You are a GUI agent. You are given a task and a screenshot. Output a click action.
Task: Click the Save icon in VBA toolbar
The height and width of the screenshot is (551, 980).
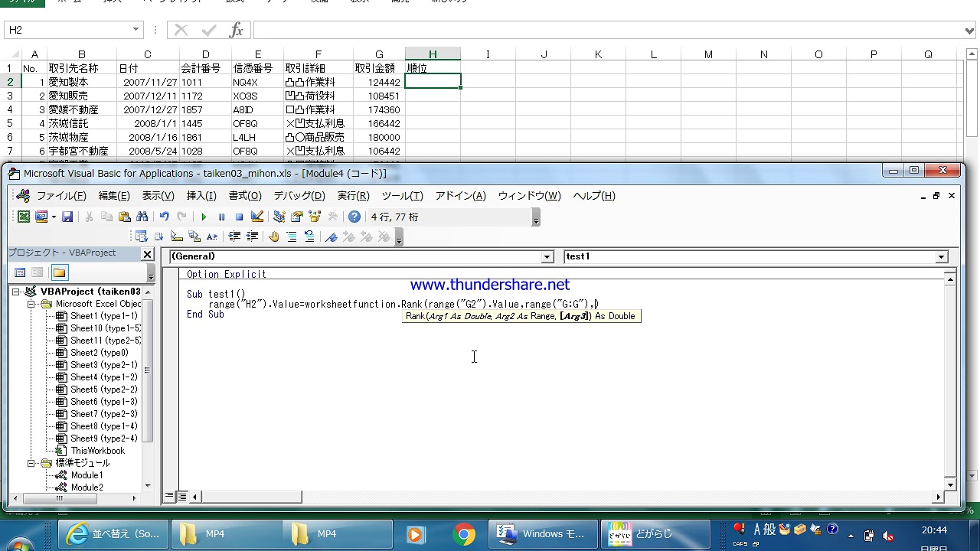pyautogui.click(x=67, y=217)
